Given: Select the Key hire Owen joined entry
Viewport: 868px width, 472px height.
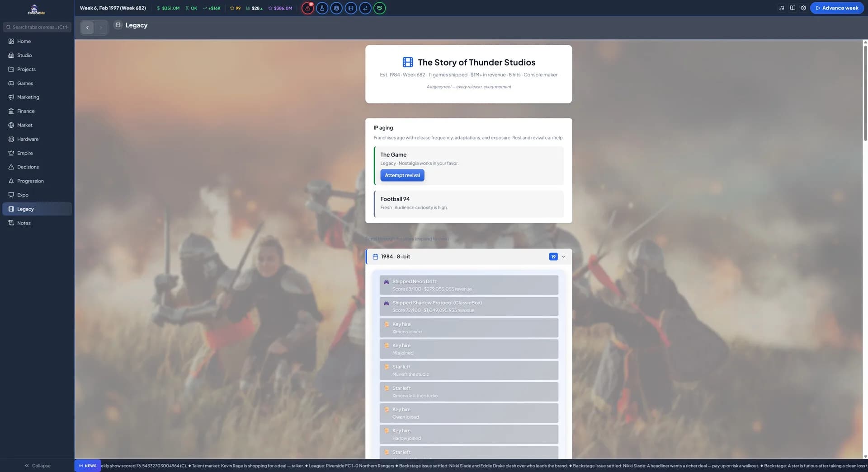Looking at the screenshot, I should 469,413.
